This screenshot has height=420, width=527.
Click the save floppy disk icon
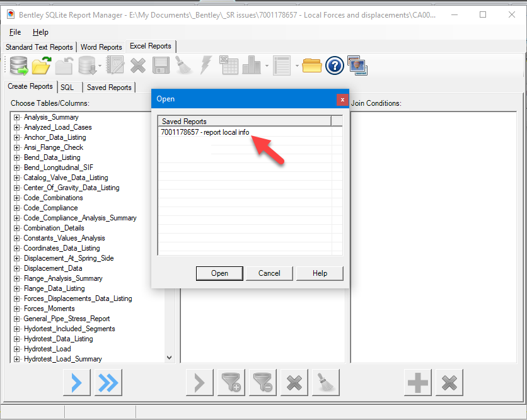pyautogui.click(x=161, y=65)
